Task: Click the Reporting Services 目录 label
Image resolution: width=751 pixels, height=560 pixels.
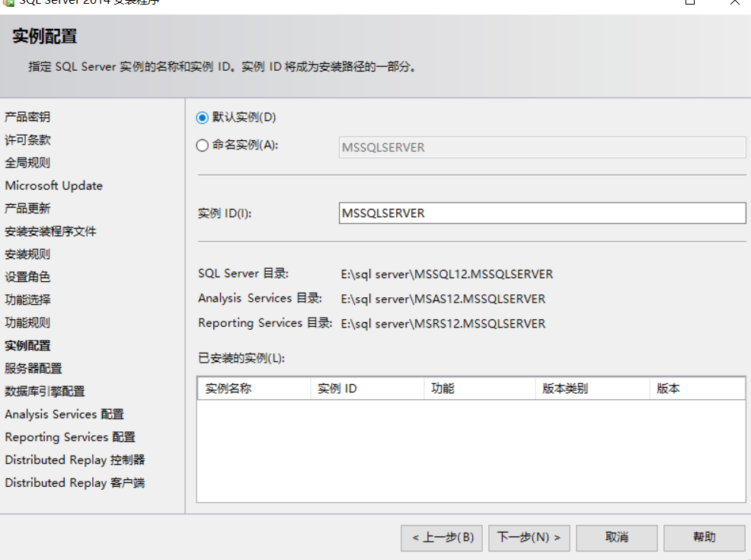Action: click(265, 323)
